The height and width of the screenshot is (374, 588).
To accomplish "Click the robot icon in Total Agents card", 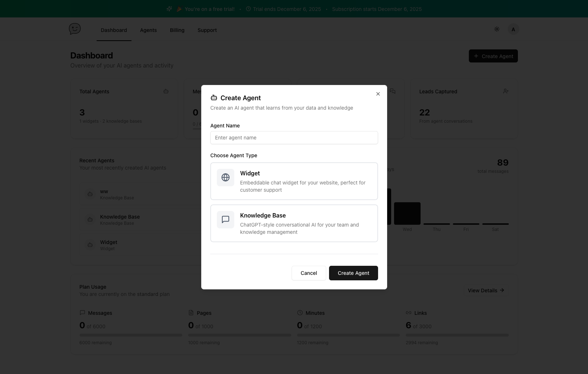I will (166, 92).
